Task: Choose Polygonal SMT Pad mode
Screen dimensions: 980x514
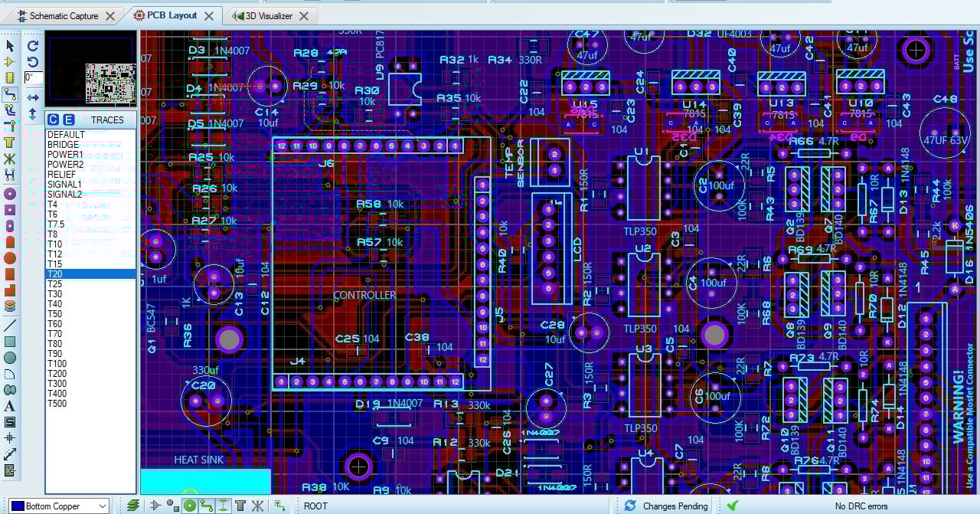Action: pyautogui.click(x=10, y=290)
